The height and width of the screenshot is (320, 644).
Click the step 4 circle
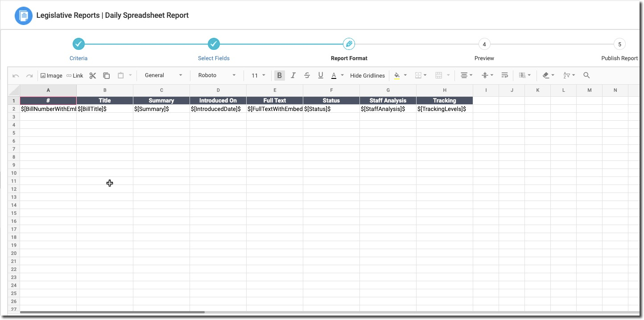click(484, 44)
